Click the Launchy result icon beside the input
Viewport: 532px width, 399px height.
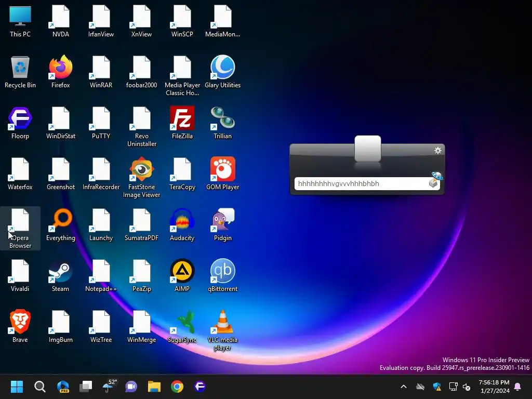coord(435,180)
